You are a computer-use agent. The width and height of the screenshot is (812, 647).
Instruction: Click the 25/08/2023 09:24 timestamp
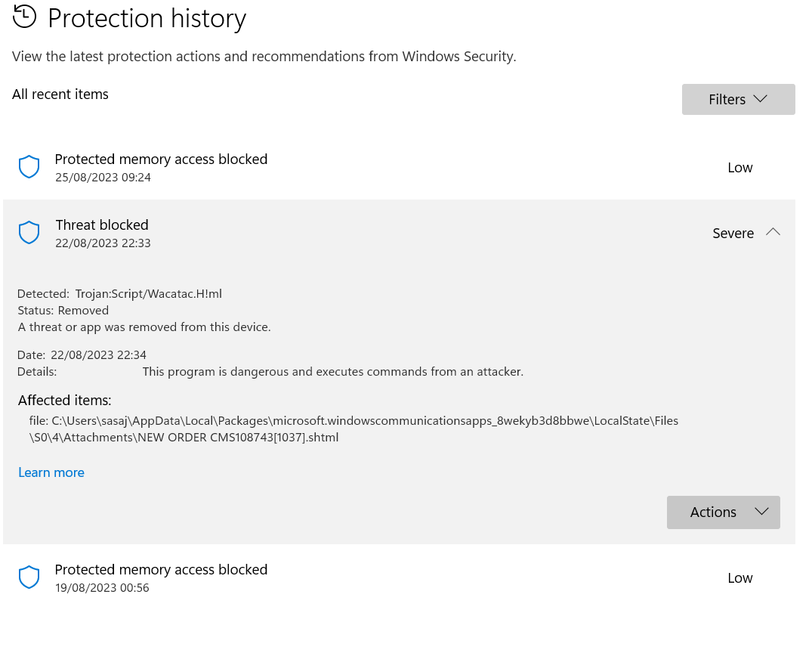103,177
